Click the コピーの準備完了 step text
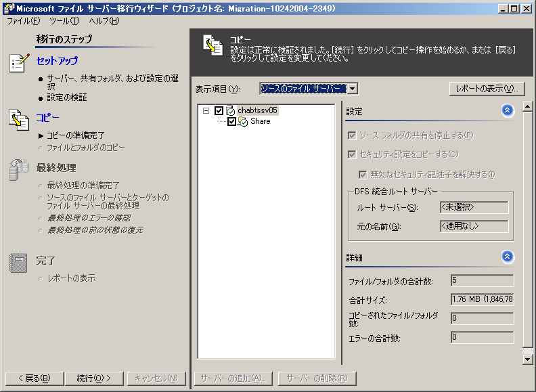This screenshot has height=392, width=536. (x=76, y=135)
